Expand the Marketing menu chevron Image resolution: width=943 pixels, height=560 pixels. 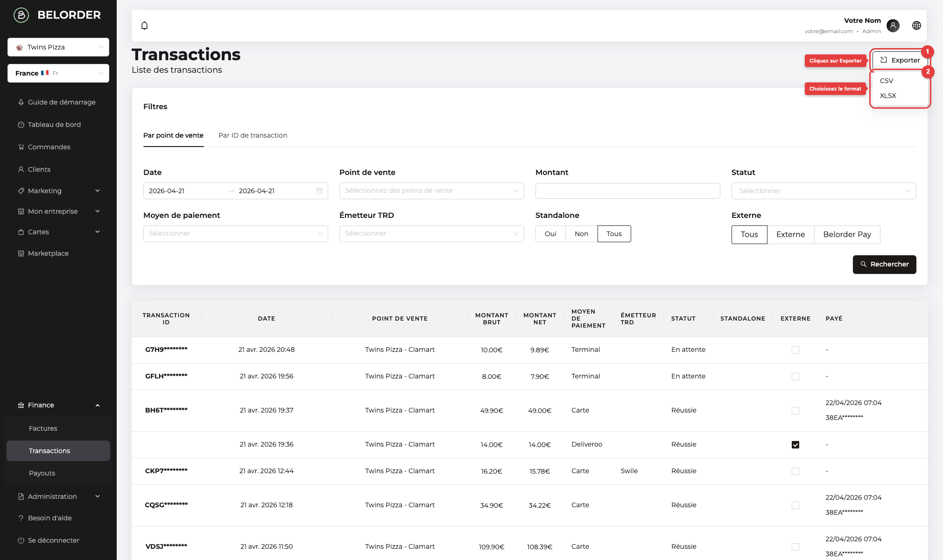[x=98, y=191]
